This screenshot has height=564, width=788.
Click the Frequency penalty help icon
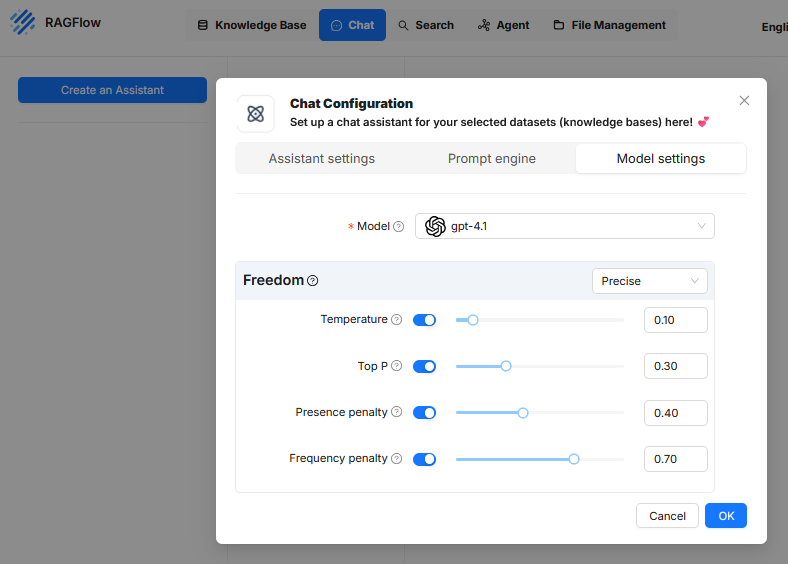click(396, 459)
